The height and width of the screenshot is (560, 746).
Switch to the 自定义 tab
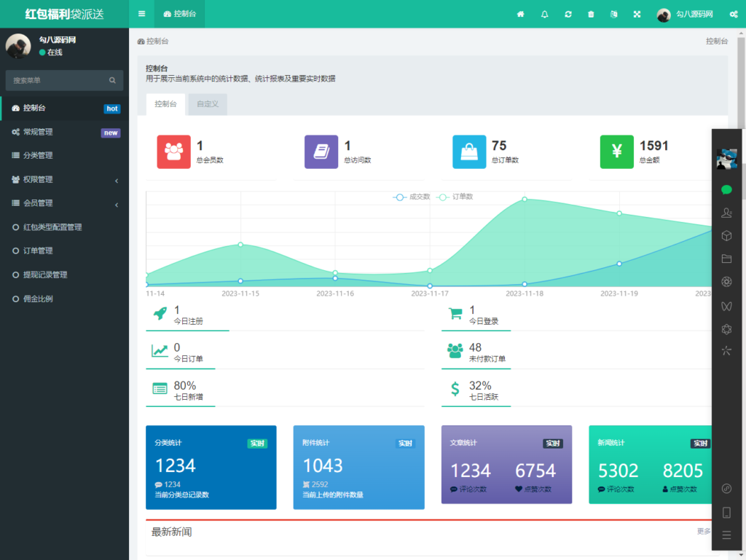(x=208, y=104)
